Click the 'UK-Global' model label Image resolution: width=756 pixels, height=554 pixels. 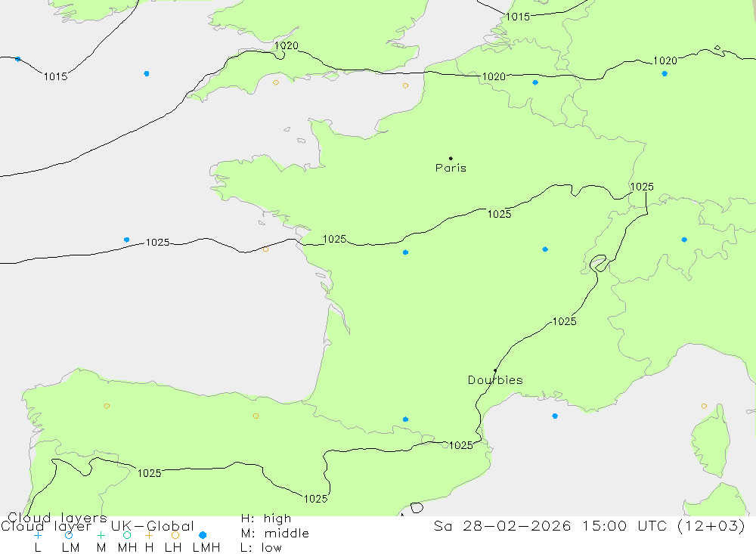pos(153,526)
